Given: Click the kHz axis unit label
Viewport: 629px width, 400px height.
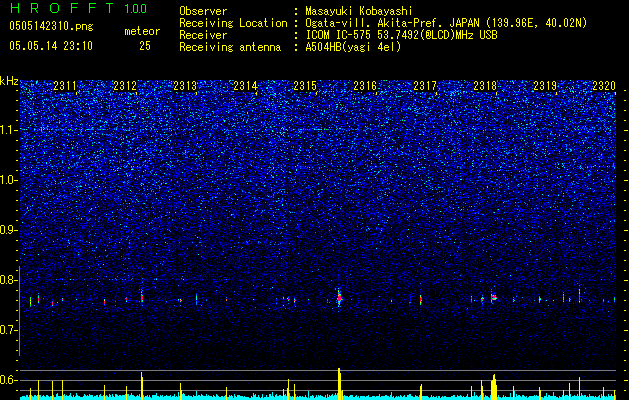Looking at the screenshot, I should (x=9, y=81).
